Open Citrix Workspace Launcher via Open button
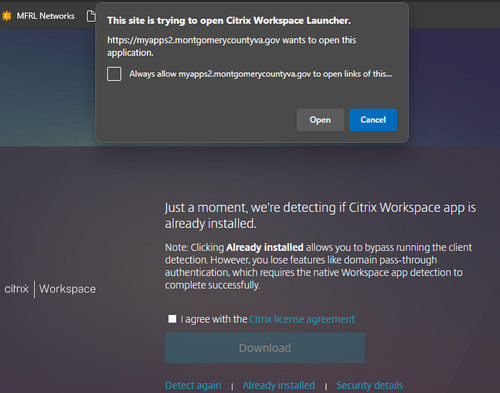Screen dimensions: 500x393 [x=320, y=120]
